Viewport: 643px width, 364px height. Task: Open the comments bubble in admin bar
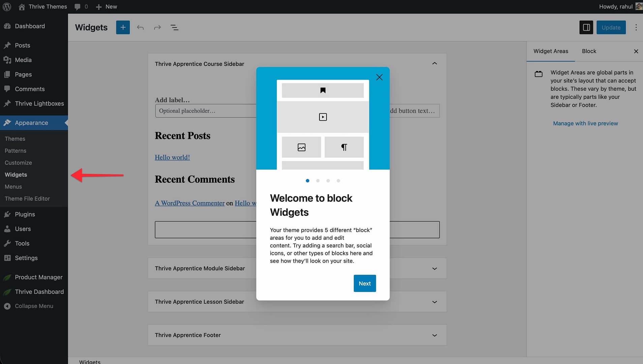(x=81, y=6)
